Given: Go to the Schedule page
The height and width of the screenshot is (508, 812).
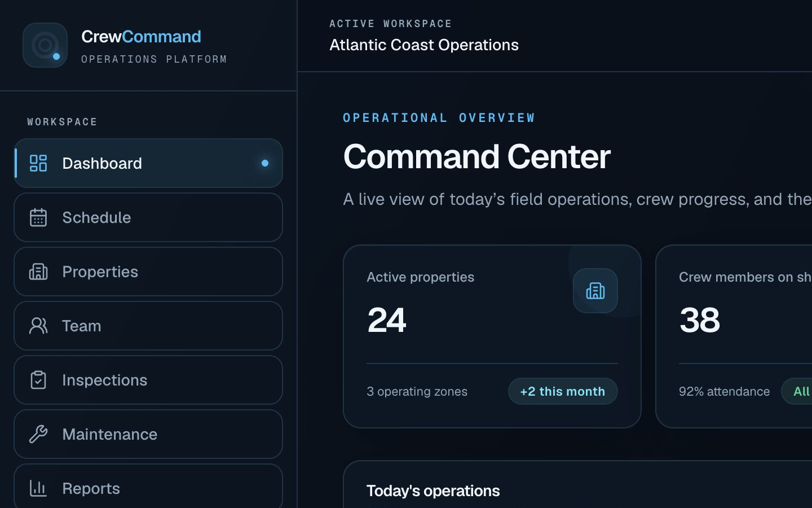Looking at the screenshot, I should (148, 217).
